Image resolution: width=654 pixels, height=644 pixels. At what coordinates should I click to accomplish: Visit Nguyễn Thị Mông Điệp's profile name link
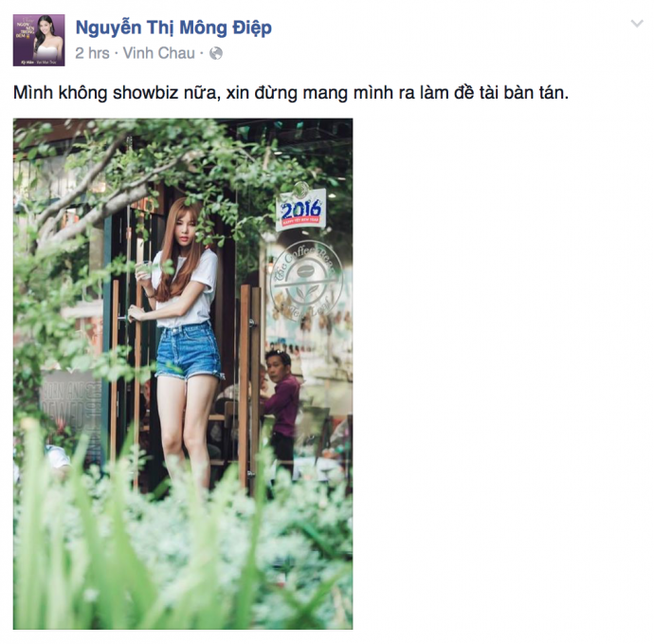point(173,28)
